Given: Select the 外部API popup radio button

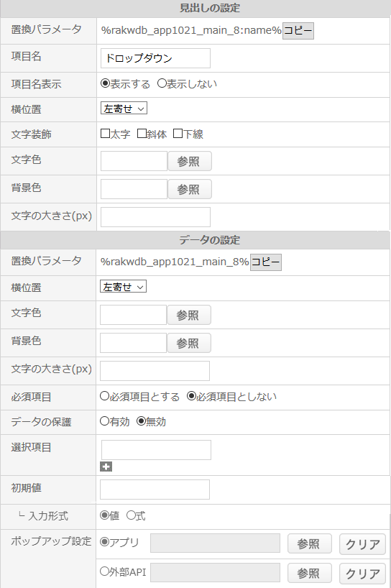Looking at the screenshot, I should (104, 571).
